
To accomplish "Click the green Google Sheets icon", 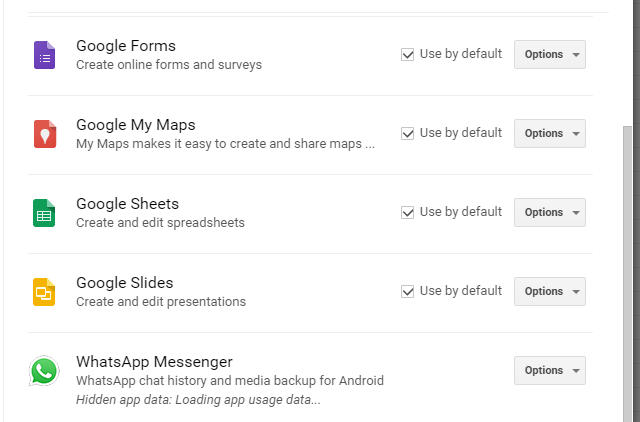I will coord(44,213).
